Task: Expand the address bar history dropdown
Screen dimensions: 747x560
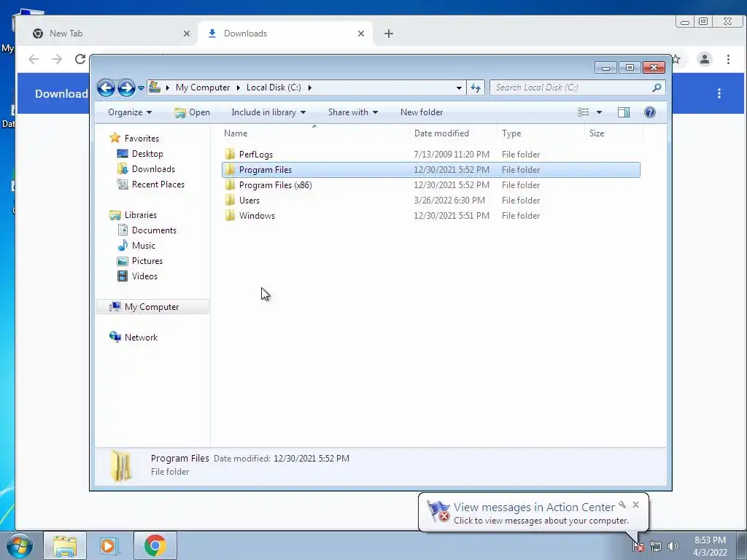Action: click(x=459, y=87)
